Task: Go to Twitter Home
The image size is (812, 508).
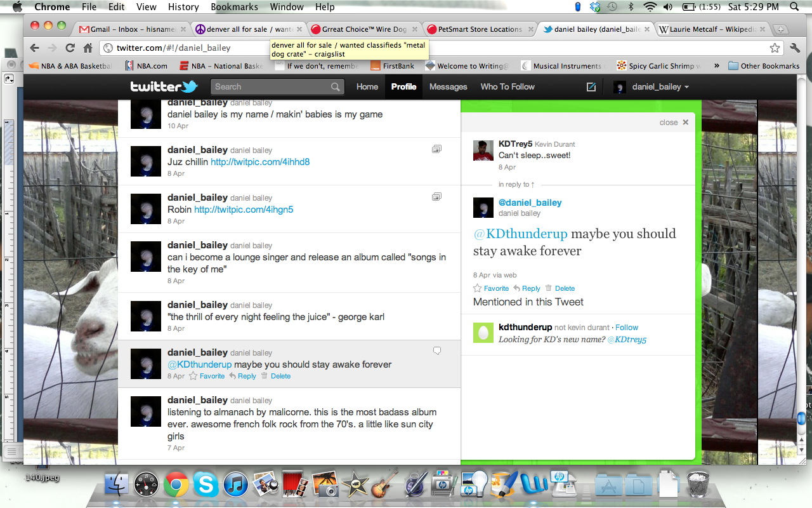Action: [367, 87]
